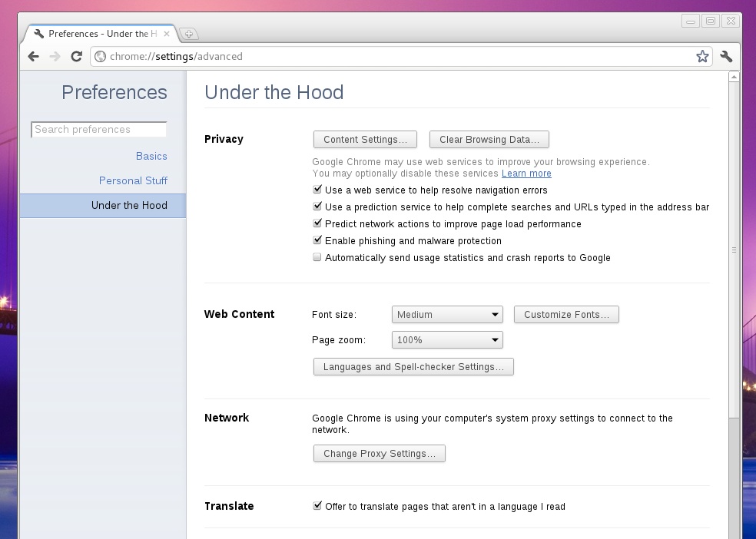
Task: Click the forward navigation arrow
Action: coord(55,56)
